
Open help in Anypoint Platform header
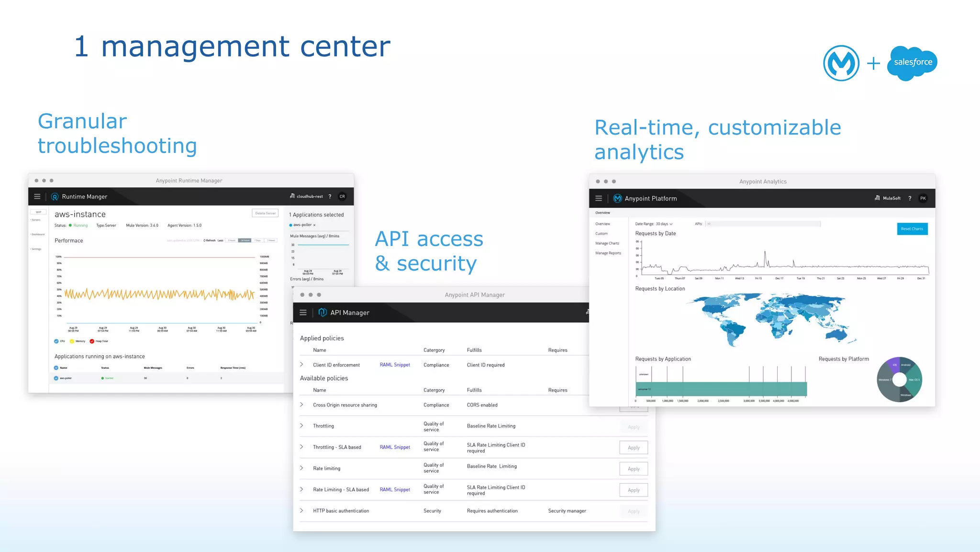pyautogui.click(x=910, y=198)
